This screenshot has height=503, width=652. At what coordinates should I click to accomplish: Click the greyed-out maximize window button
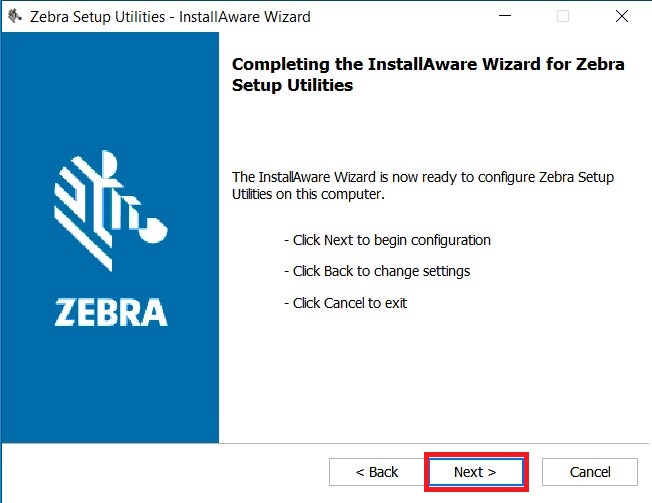(x=563, y=16)
